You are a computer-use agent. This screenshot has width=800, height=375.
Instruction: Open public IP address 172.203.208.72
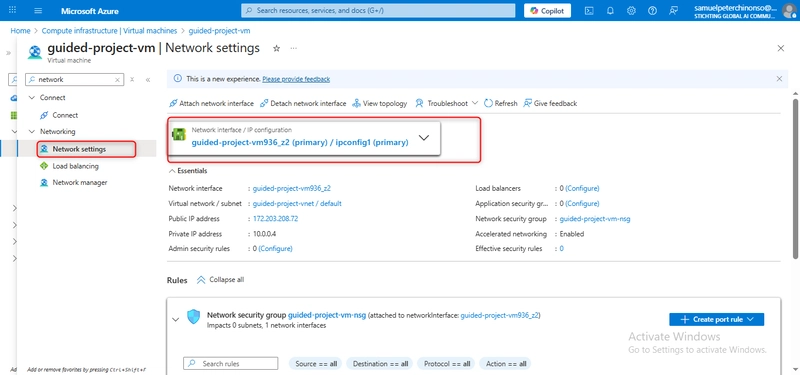276,219
